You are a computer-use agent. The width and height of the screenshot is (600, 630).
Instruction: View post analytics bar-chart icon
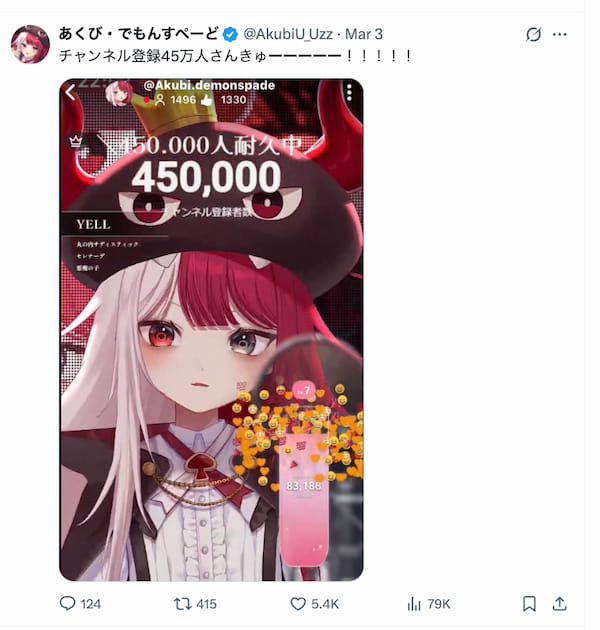414,603
